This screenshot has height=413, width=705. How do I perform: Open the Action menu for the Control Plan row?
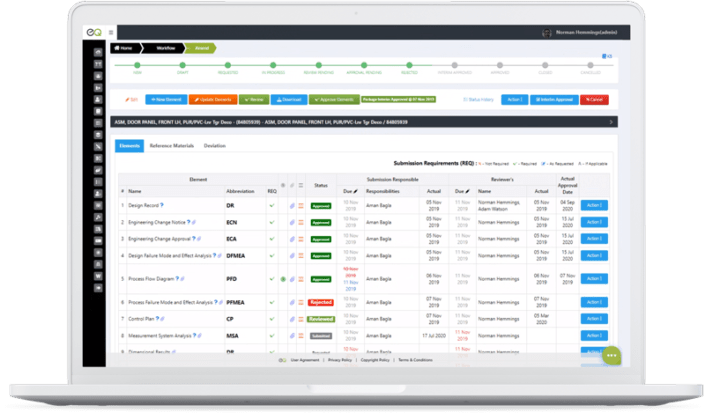click(594, 319)
